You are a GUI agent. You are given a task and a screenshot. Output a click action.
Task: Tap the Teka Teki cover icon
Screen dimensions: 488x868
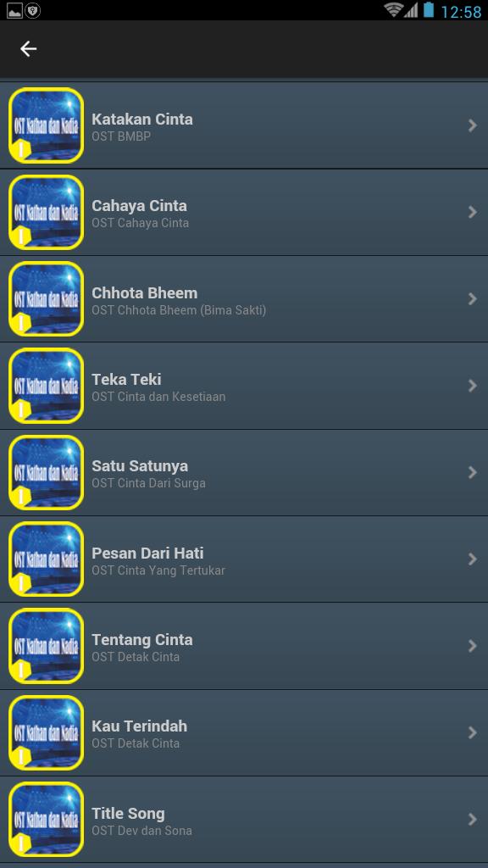click(x=47, y=386)
